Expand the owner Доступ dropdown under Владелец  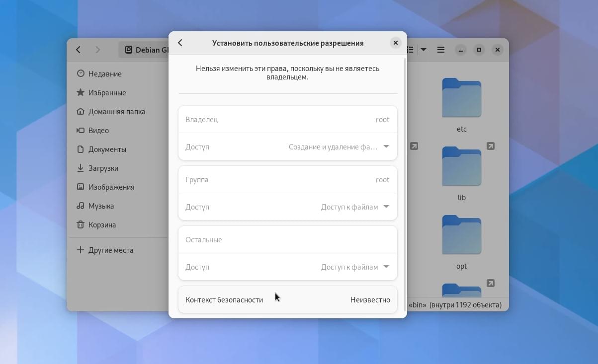point(288,146)
